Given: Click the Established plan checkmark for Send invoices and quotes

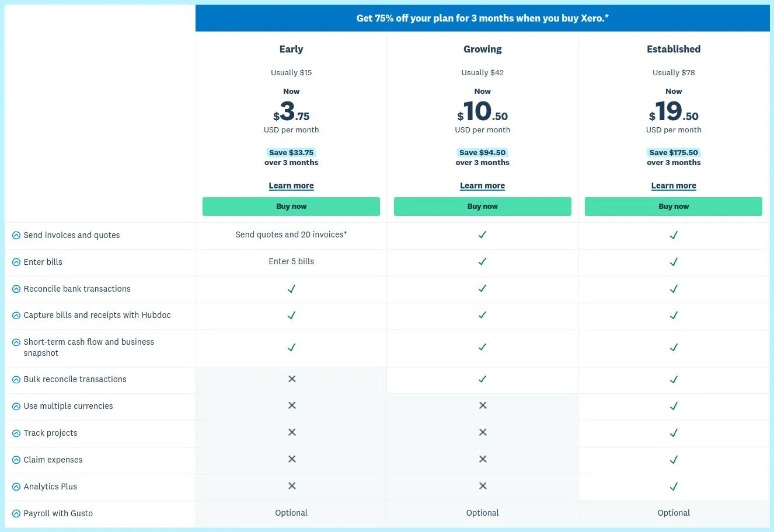Looking at the screenshot, I should point(674,236).
